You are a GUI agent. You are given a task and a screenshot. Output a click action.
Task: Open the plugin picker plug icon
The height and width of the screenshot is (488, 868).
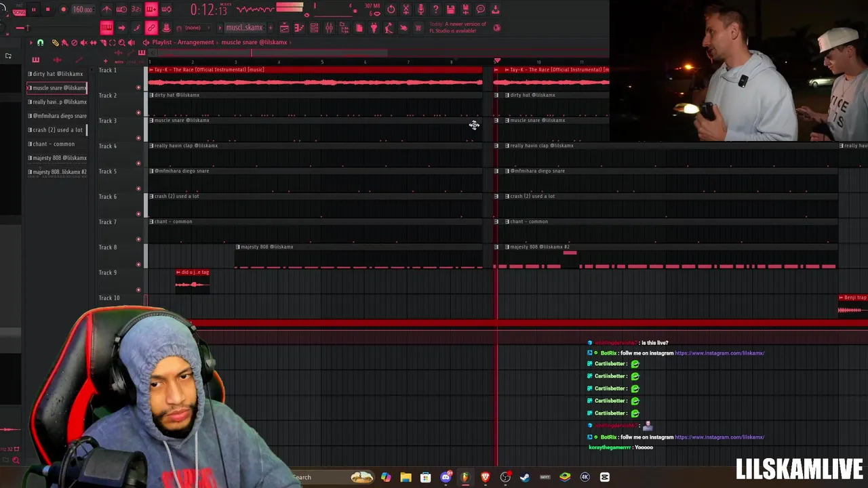pos(374,28)
